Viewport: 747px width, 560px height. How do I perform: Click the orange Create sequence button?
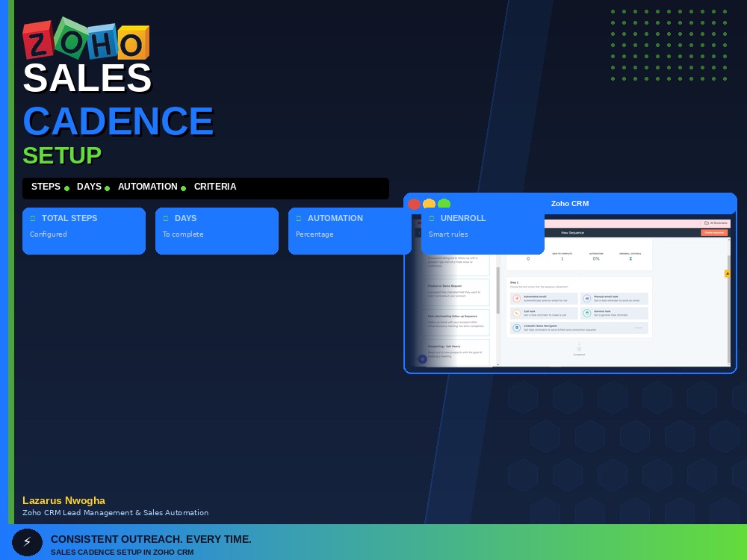(714, 233)
